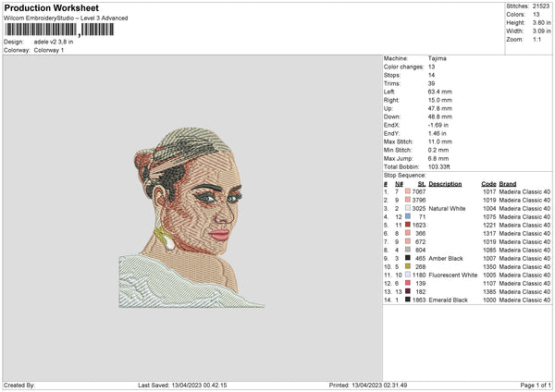Select the Machine value "Tajima"
The height and width of the screenshot is (392, 555).
pos(438,58)
